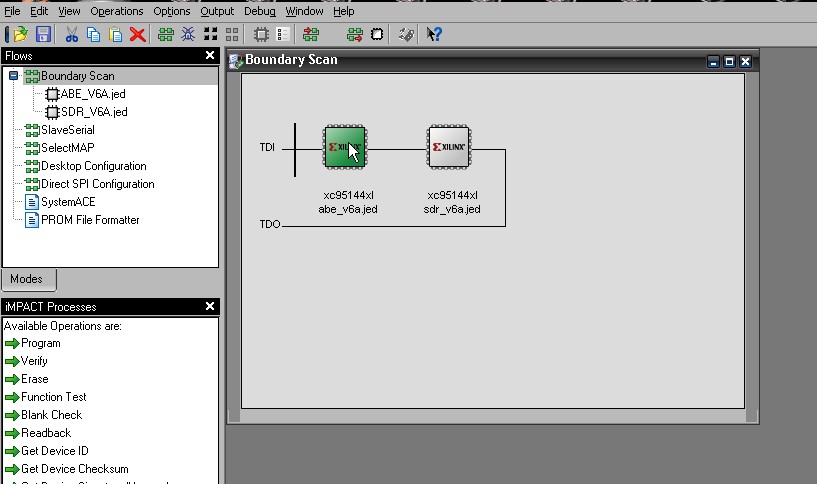This screenshot has height=484, width=817.
Task: Select Desktop Configuration flow
Action: click(94, 166)
